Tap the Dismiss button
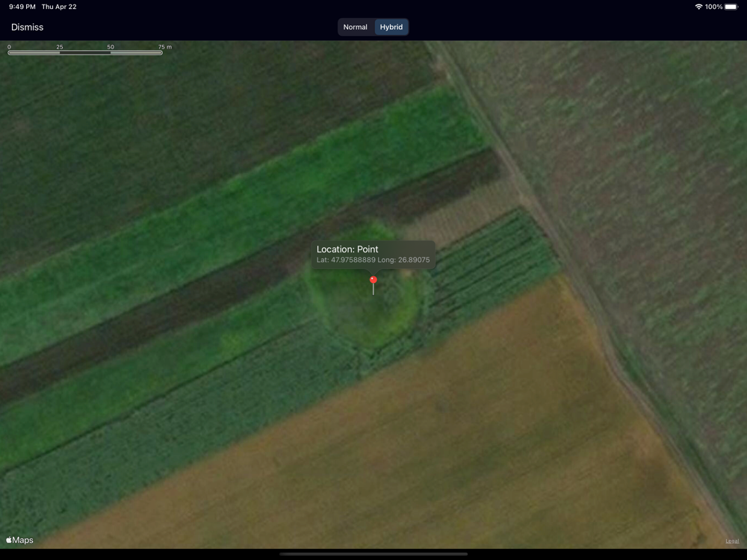This screenshot has height=560, width=747. 27,27
